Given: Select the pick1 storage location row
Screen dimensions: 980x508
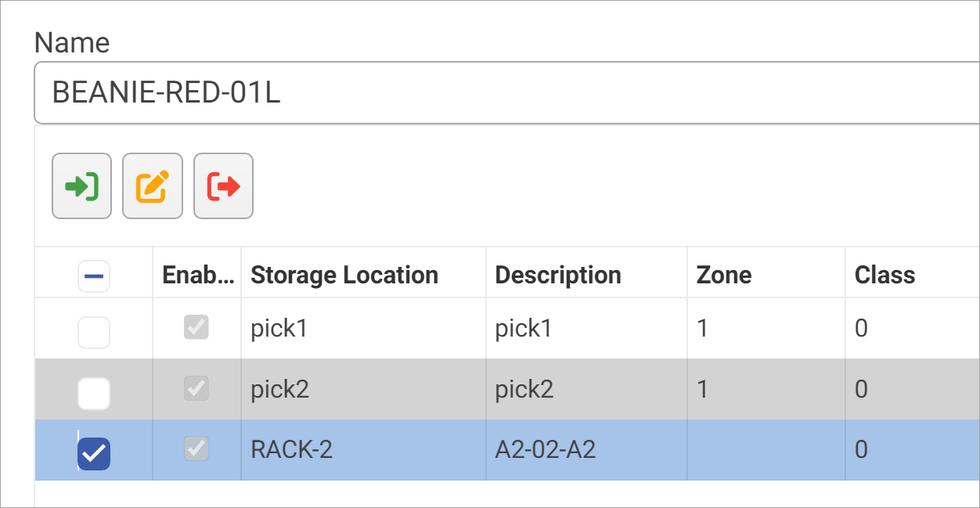Looking at the screenshot, I should click(x=352, y=328).
